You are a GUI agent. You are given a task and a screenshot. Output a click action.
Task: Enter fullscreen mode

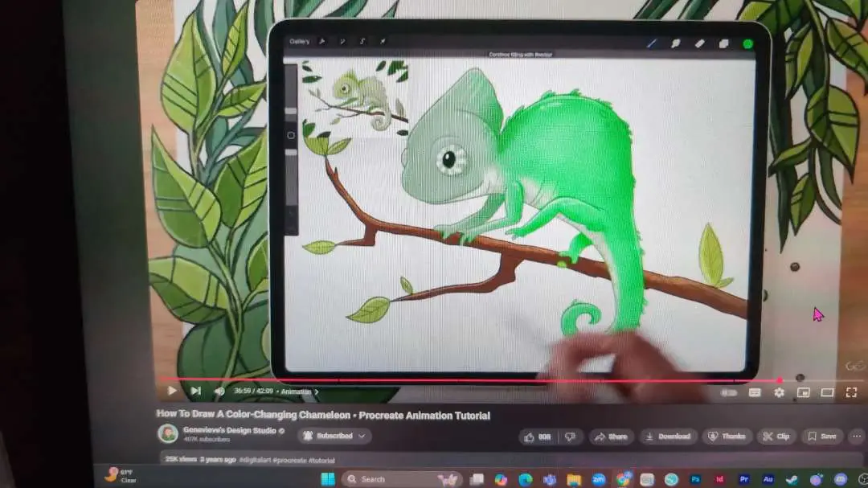pyautogui.click(x=851, y=392)
